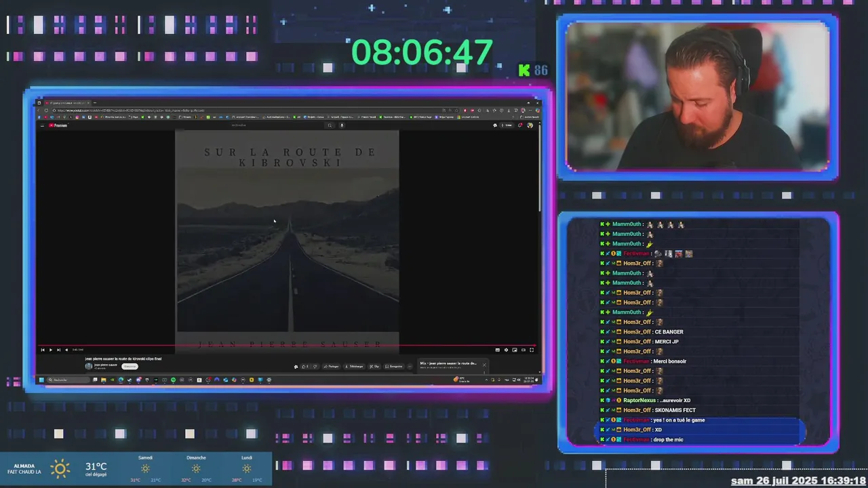
Task: Switch the video to miniplayer mode
Action: pyautogui.click(x=515, y=350)
